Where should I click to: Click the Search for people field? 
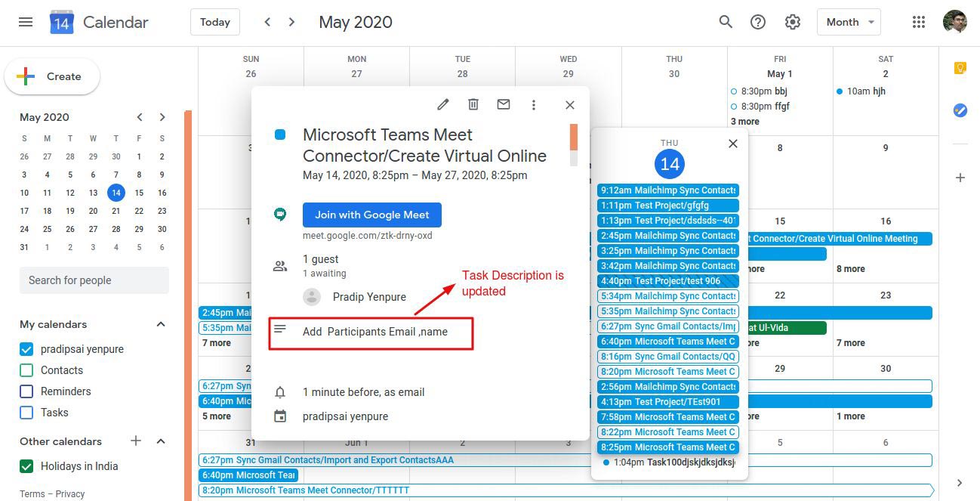click(94, 280)
